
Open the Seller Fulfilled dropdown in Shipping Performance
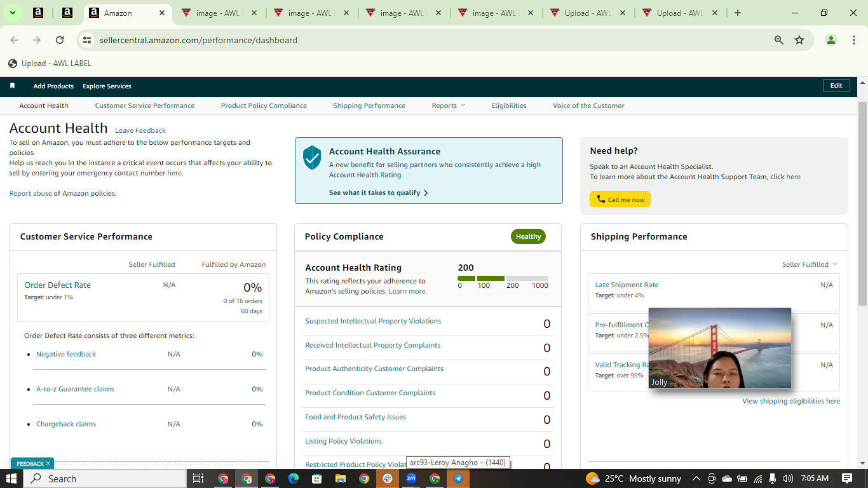coord(810,264)
